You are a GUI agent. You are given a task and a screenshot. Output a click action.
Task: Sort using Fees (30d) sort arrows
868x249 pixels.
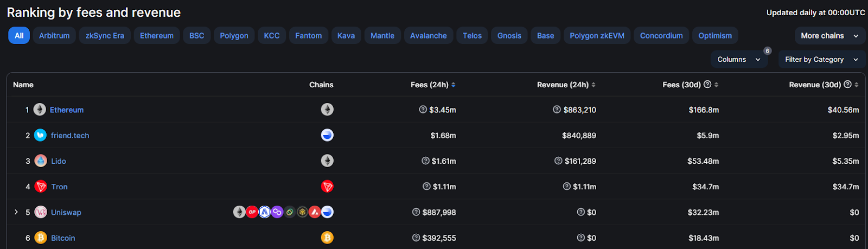click(716, 85)
